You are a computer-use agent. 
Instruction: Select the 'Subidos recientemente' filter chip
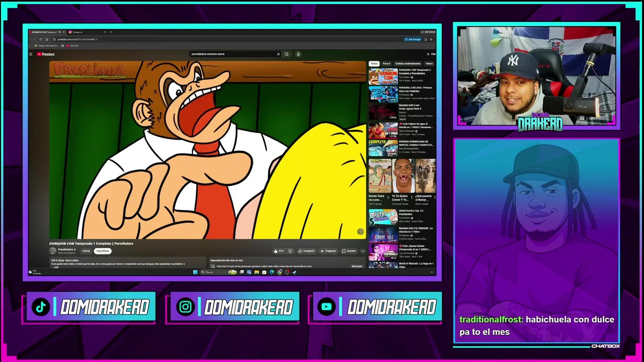coord(408,64)
